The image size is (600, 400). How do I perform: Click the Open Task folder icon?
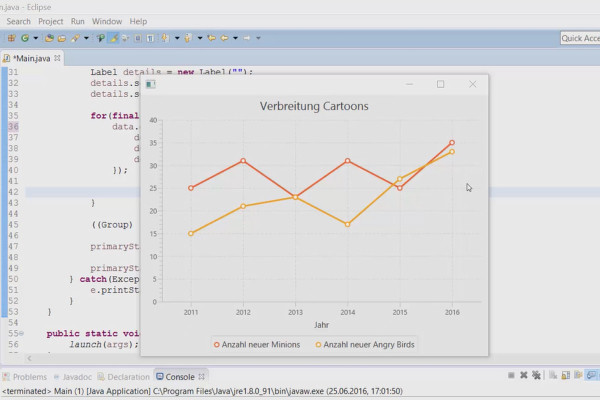(x=62, y=38)
